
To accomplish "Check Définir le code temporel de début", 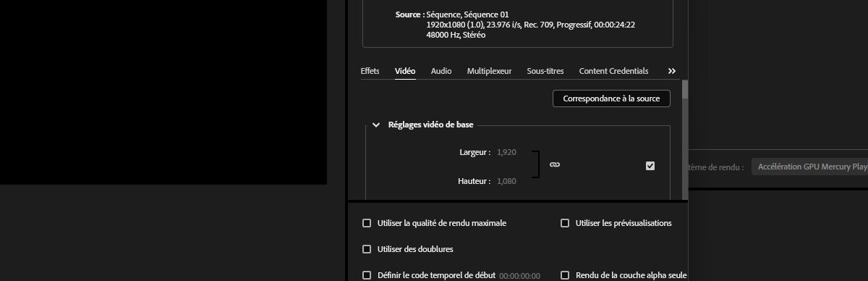I will (367, 275).
